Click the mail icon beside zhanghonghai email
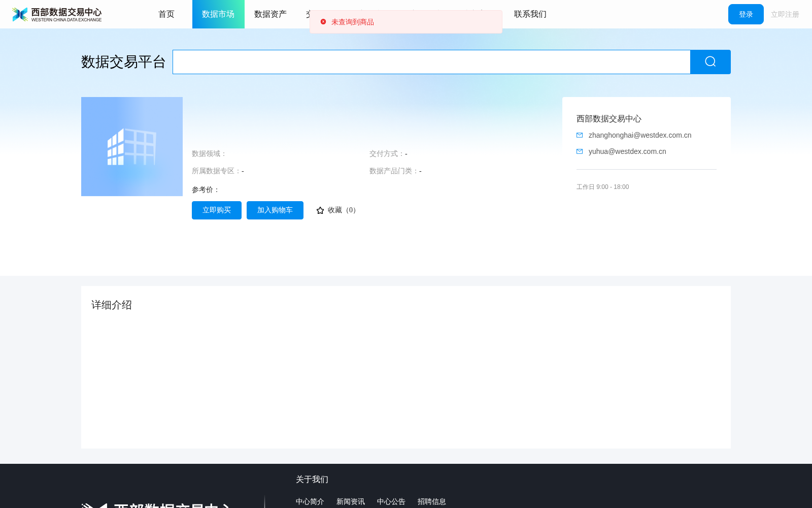 tap(580, 135)
